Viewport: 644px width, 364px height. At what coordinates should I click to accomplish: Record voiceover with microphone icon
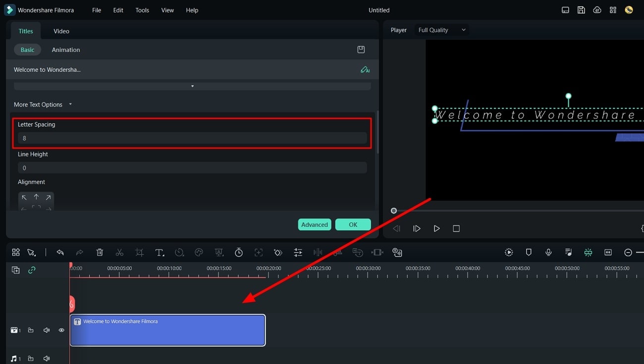[x=548, y=253]
